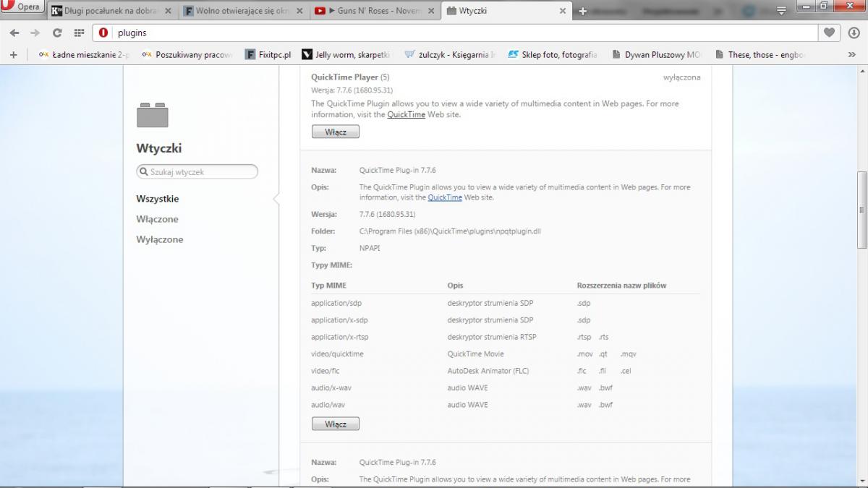The width and height of the screenshot is (868, 488).
Task: Open the These, those bookmark
Action: coord(759,54)
